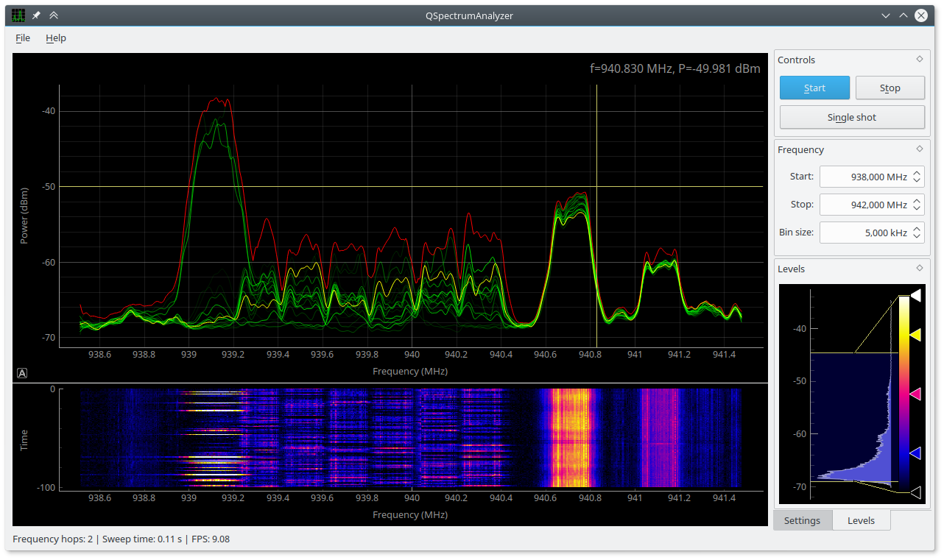Toggle keep-above double-chevron icon in title bar

(x=54, y=15)
